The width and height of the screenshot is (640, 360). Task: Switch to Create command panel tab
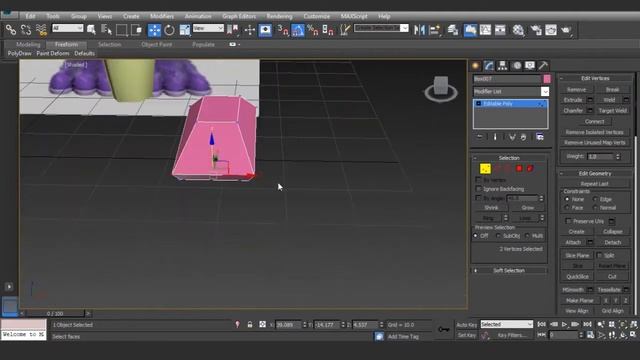tap(476, 66)
